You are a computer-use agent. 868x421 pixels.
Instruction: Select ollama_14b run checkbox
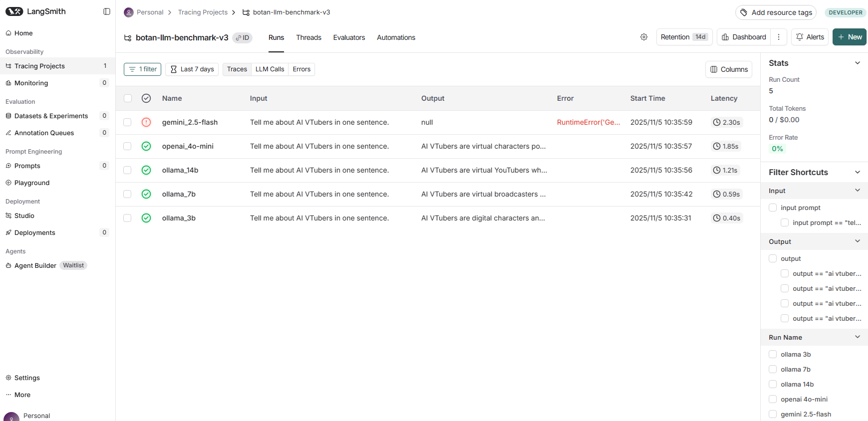click(x=128, y=170)
